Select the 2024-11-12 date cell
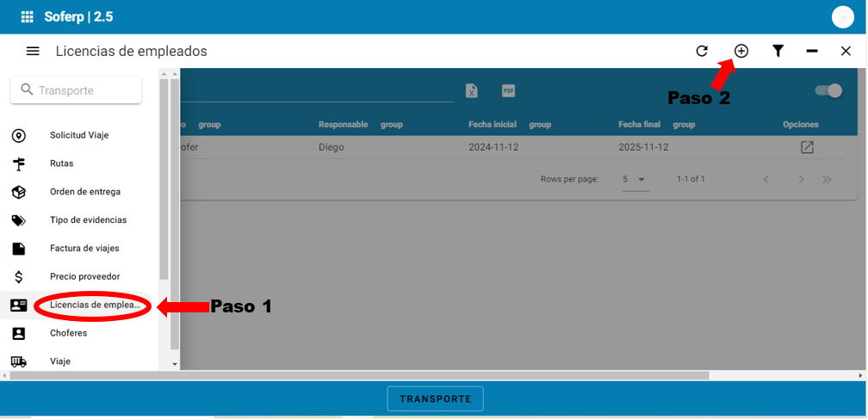868x420 pixels. click(493, 147)
